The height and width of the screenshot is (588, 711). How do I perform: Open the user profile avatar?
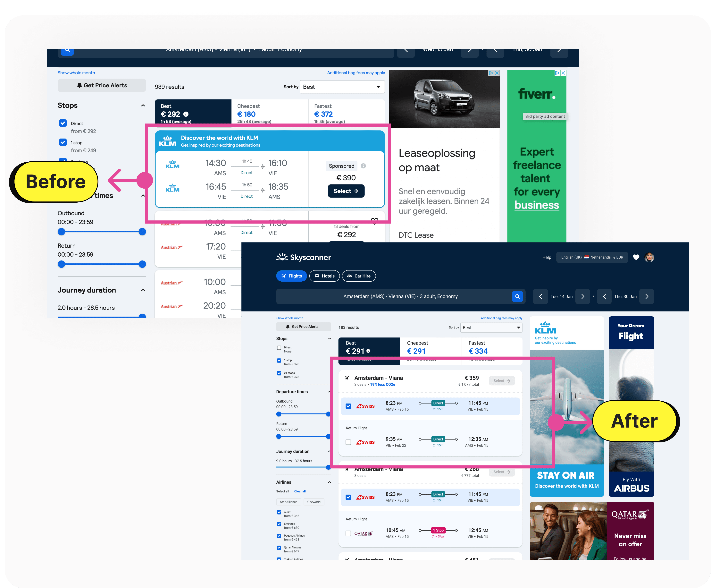click(x=649, y=257)
